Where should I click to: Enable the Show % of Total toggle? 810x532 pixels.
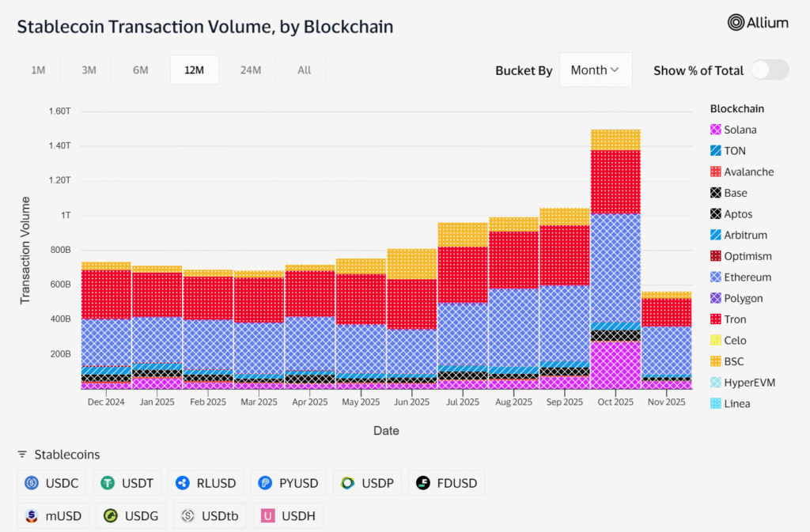tap(769, 70)
